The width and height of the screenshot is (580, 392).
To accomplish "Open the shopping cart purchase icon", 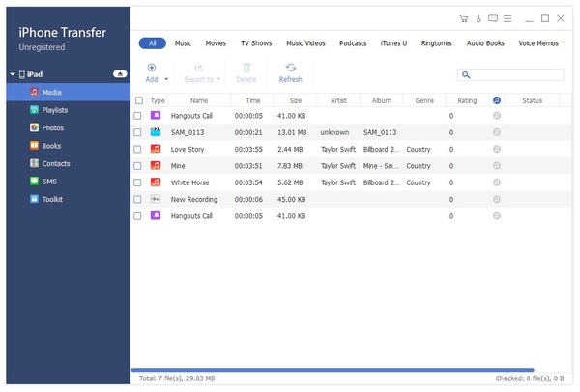I will pos(463,19).
